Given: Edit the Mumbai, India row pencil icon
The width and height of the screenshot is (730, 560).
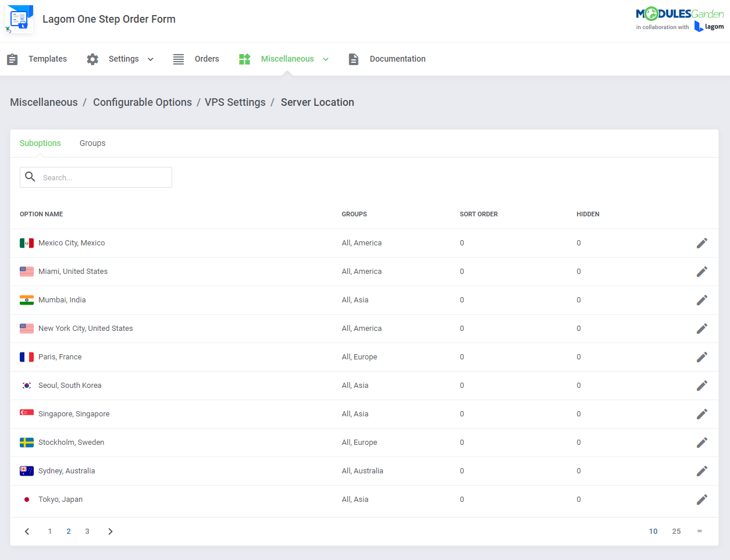Looking at the screenshot, I should coord(701,299).
